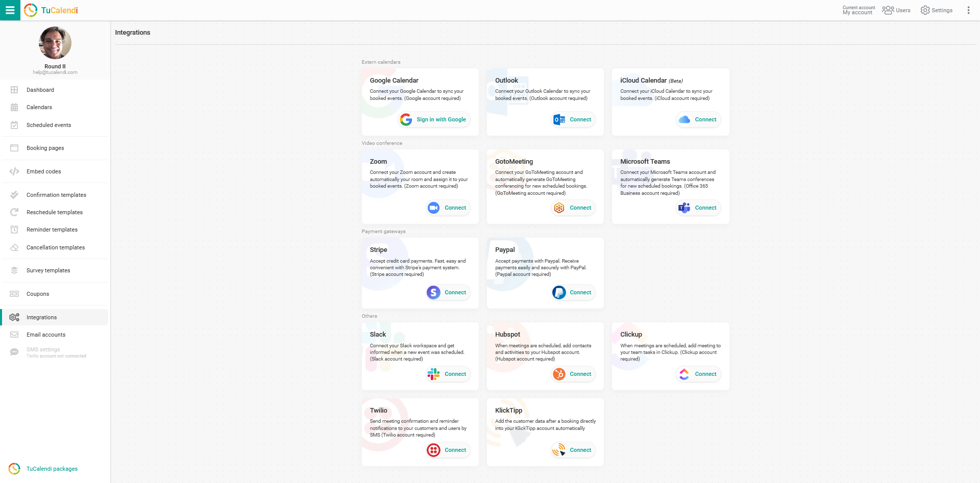Click the GoToMeeting flower icon
This screenshot has width=980, height=483.
click(x=559, y=208)
